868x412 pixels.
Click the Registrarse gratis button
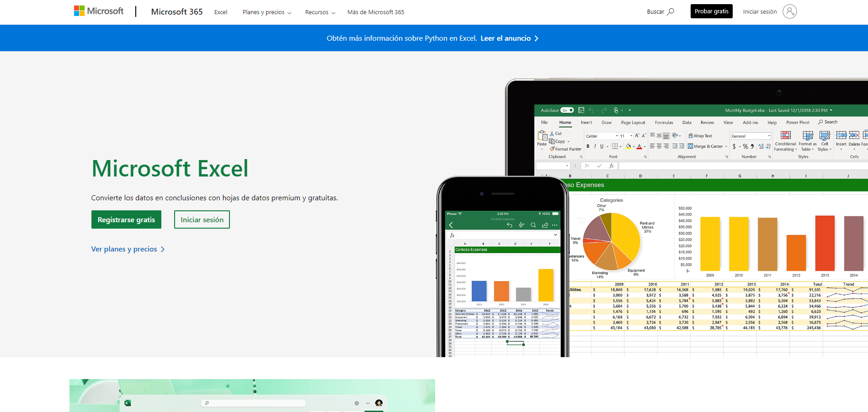pos(126,219)
